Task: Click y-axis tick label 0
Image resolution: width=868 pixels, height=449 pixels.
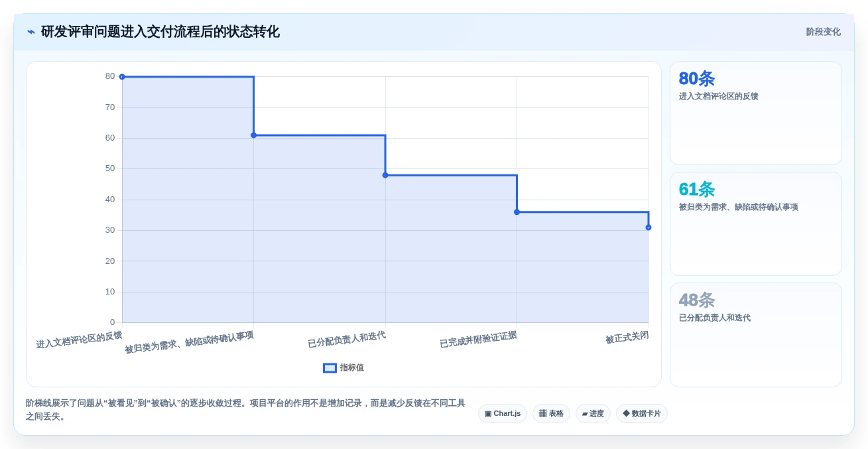Action: [112, 322]
